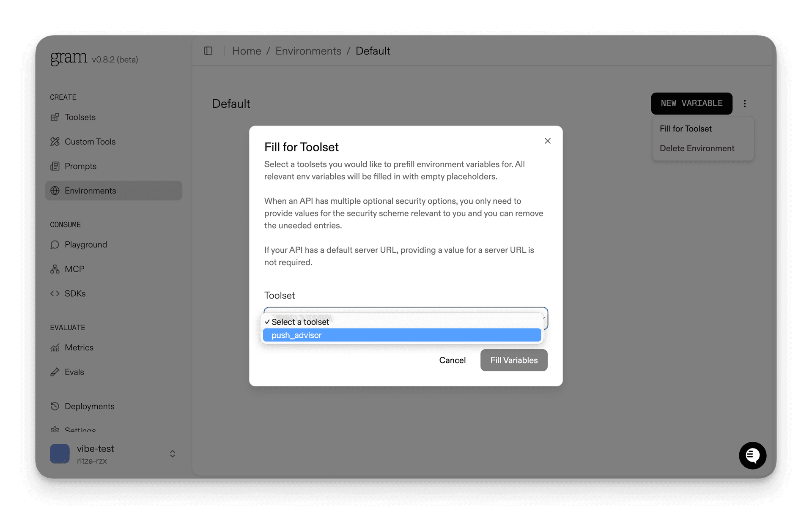Click the Environments sidebar icon
This screenshot has height=514, width=812.
click(x=55, y=191)
